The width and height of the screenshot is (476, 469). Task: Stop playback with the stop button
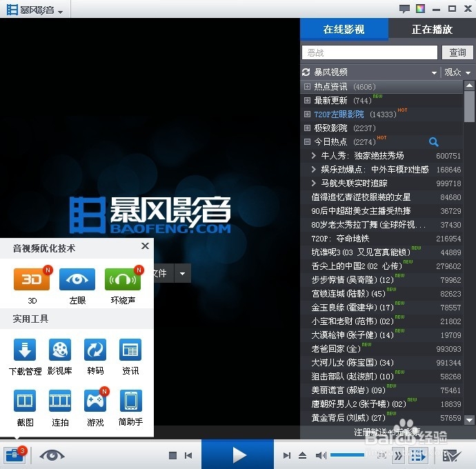coord(172,455)
